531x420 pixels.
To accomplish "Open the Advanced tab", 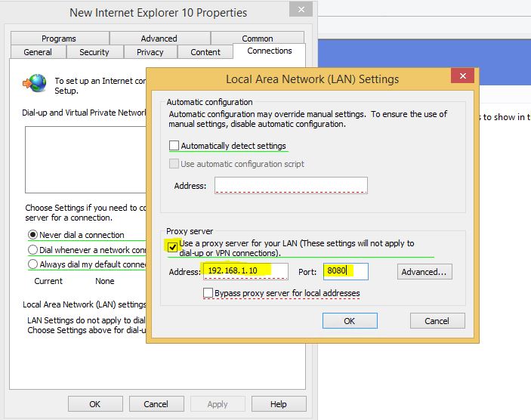I will pos(160,39).
